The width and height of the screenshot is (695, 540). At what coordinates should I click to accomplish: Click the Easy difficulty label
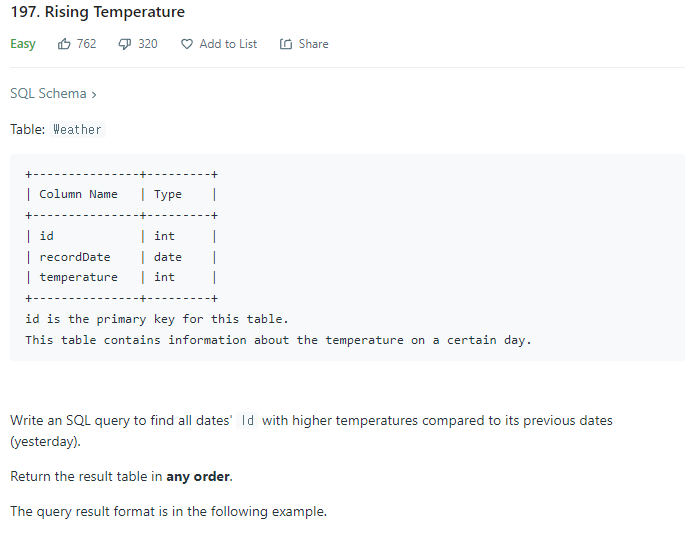click(x=23, y=44)
